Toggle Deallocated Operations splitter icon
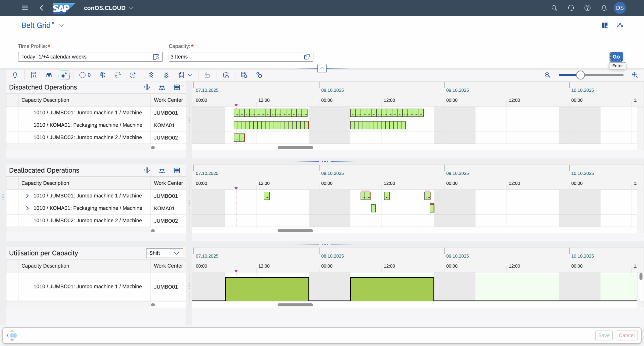 [x=147, y=170]
